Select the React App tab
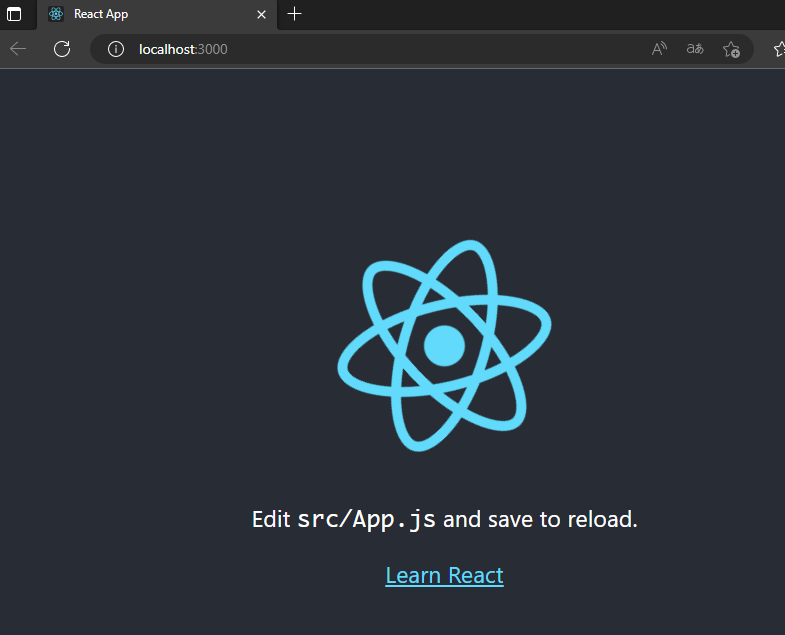The width and height of the screenshot is (785, 635). pos(157,15)
